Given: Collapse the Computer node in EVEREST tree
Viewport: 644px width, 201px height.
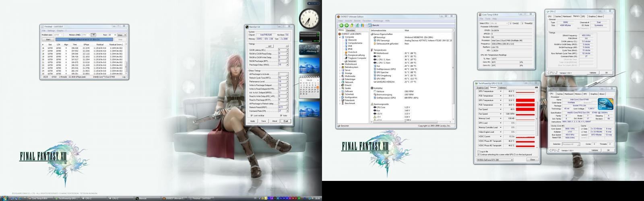Looking at the screenshot, I should tap(340, 37).
